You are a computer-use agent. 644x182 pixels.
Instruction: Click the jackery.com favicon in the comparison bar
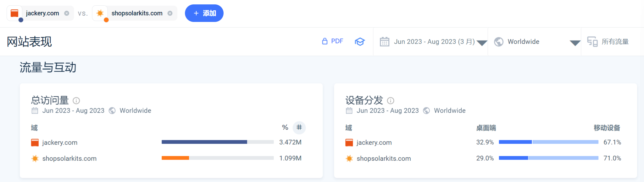tap(14, 13)
